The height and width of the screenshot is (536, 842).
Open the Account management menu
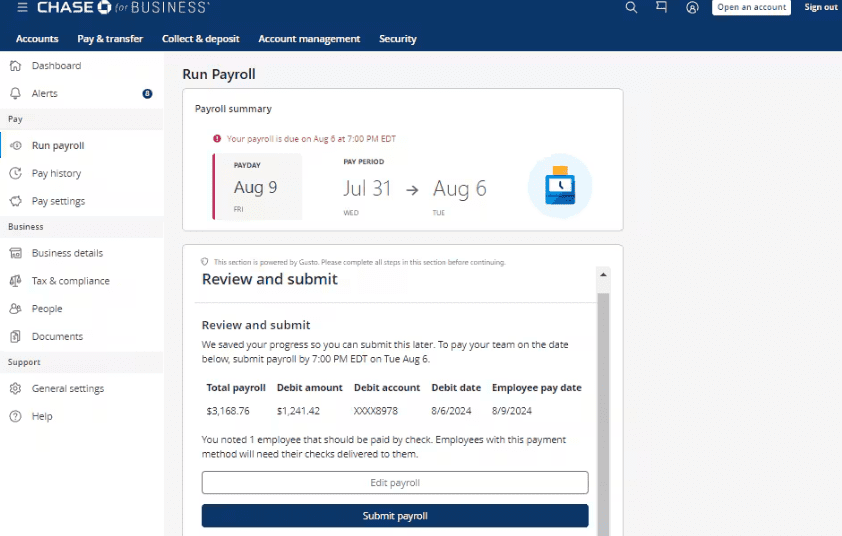309,39
